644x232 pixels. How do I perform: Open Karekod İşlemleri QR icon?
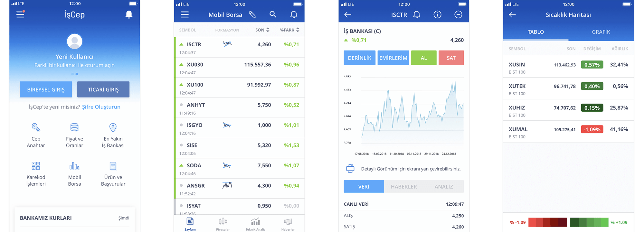coord(36,166)
